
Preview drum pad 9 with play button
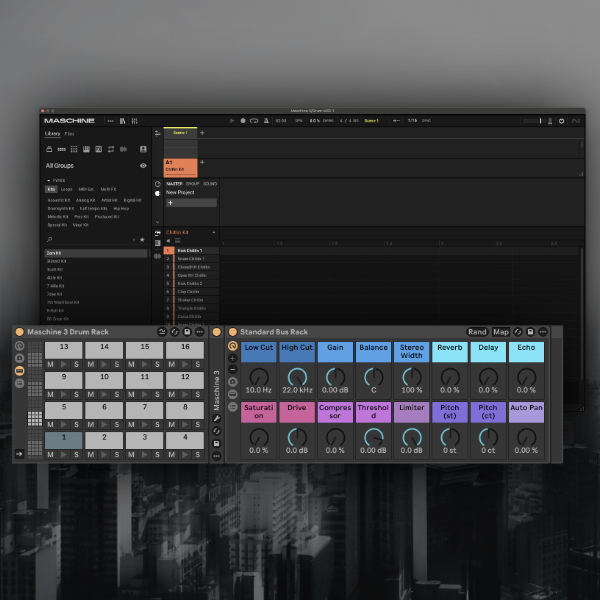pos(64,395)
